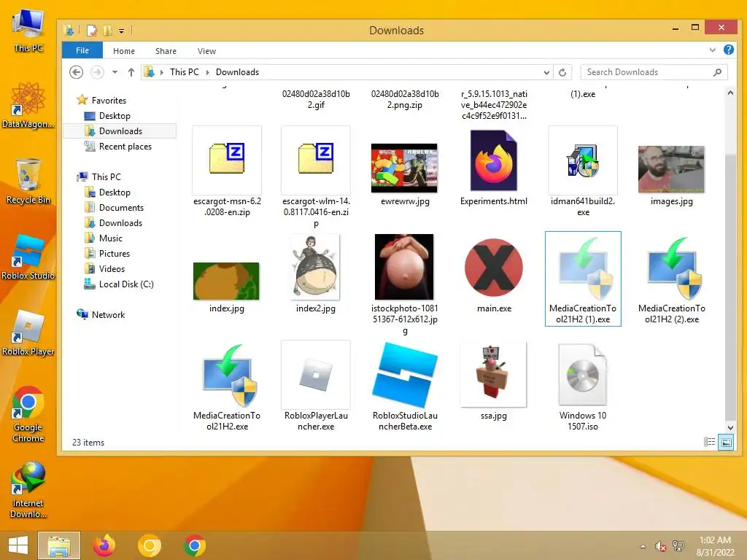The image size is (747, 560).
Task: Open the File ribbon tab
Action: [x=82, y=50]
